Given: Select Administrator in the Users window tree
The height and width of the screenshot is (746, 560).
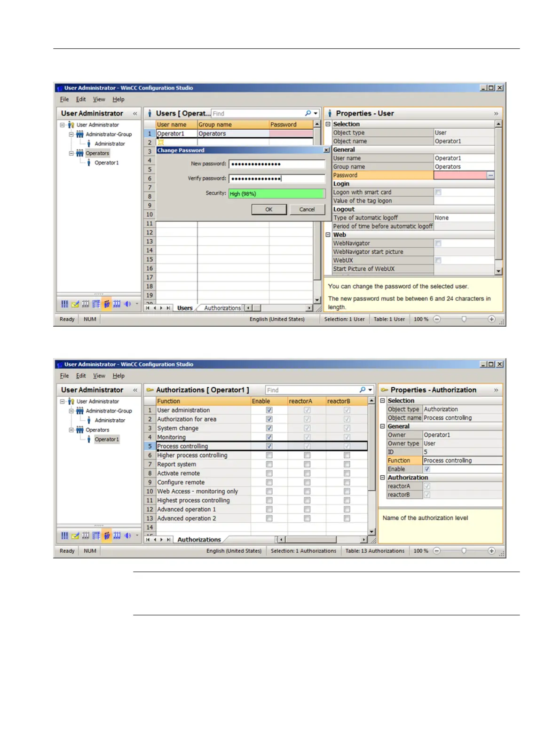Looking at the screenshot, I should (110, 144).
